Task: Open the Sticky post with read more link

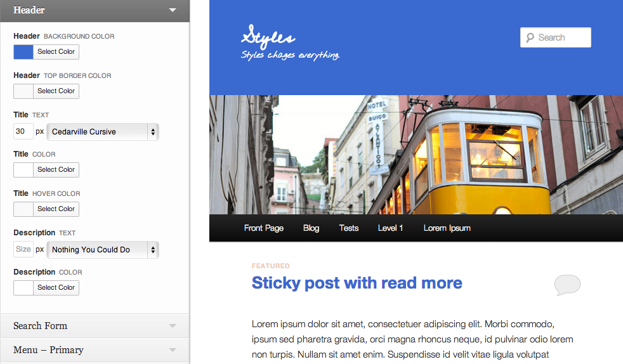Action: tap(357, 283)
